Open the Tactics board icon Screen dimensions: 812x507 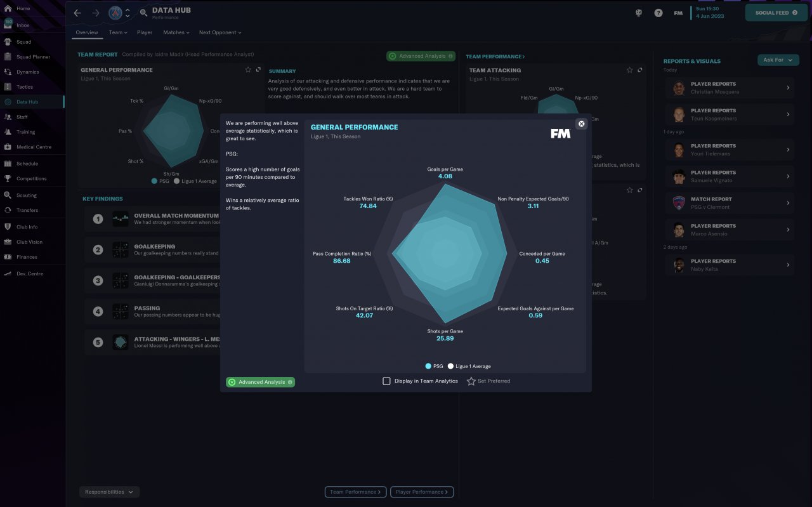(x=8, y=87)
